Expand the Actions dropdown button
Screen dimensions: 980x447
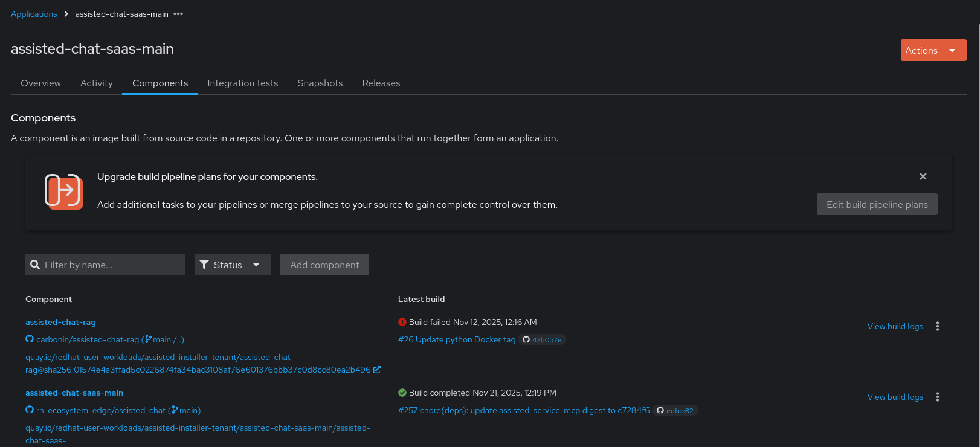pos(933,50)
